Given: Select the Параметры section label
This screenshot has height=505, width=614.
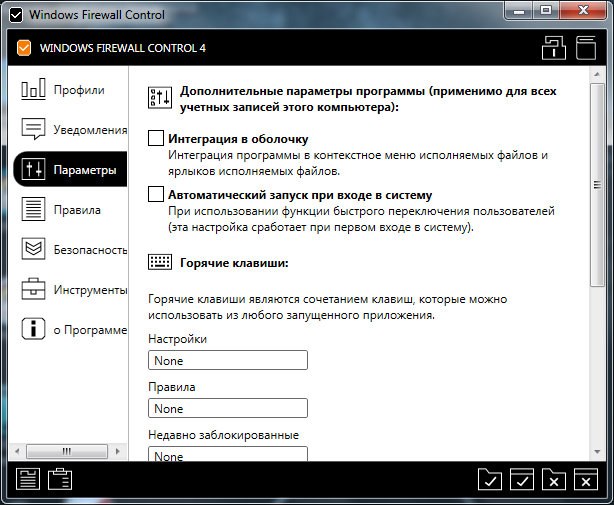Looking at the screenshot, I should pos(85,170).
